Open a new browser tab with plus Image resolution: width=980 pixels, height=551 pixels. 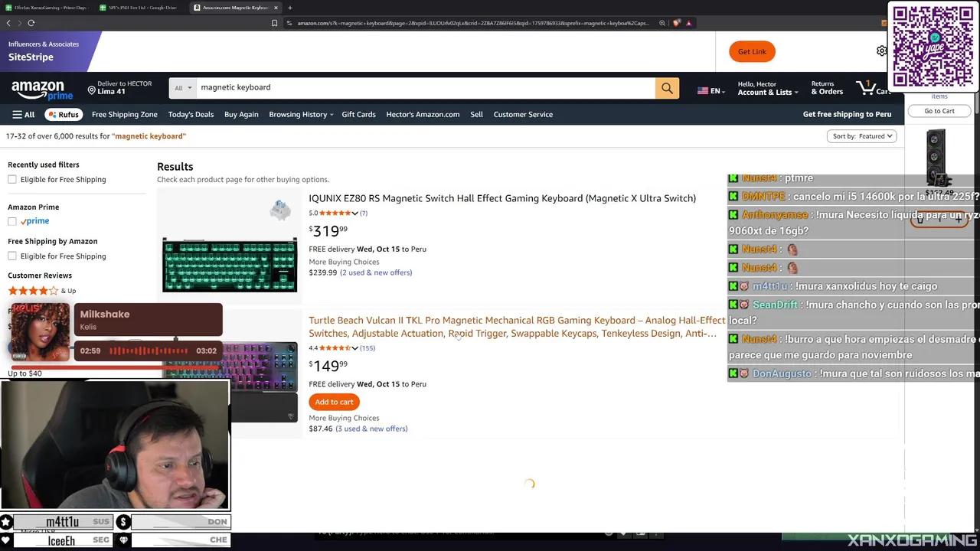289,8
